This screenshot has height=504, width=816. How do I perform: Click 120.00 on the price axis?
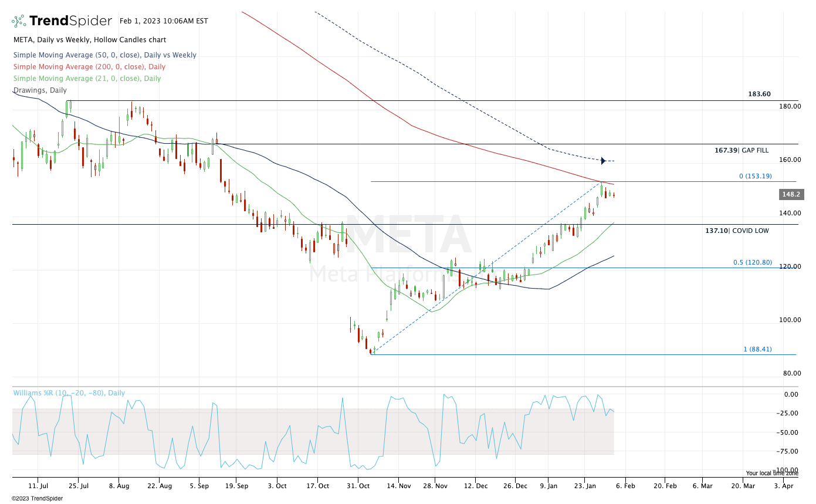[x=790, y=266]
